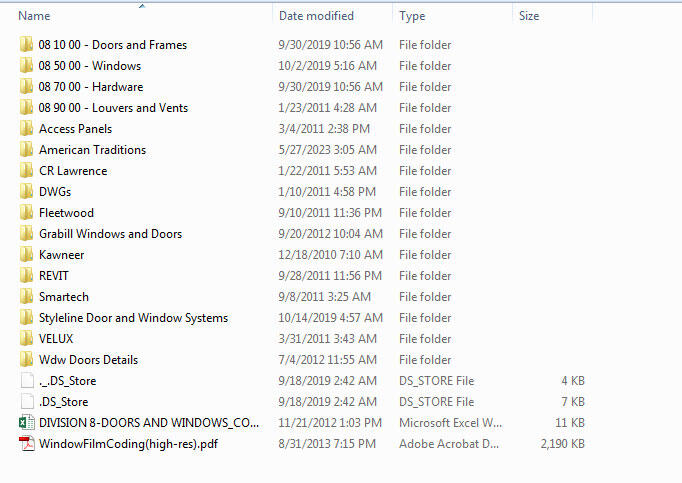Image resolution: width=682 pixels, height=483 pixels.
Task: Select file name 08 10 00 - Doors and Frames
Action: (x=113, y=45)
